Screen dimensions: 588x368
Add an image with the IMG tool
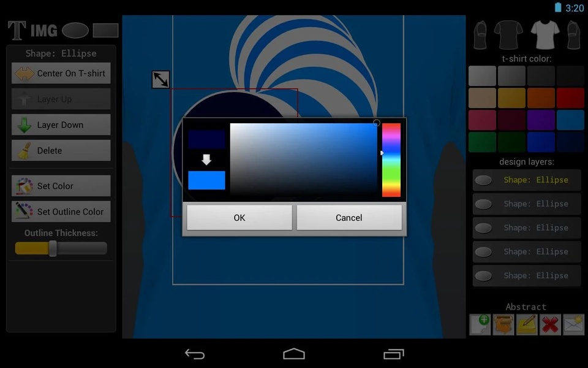[44, 31]
